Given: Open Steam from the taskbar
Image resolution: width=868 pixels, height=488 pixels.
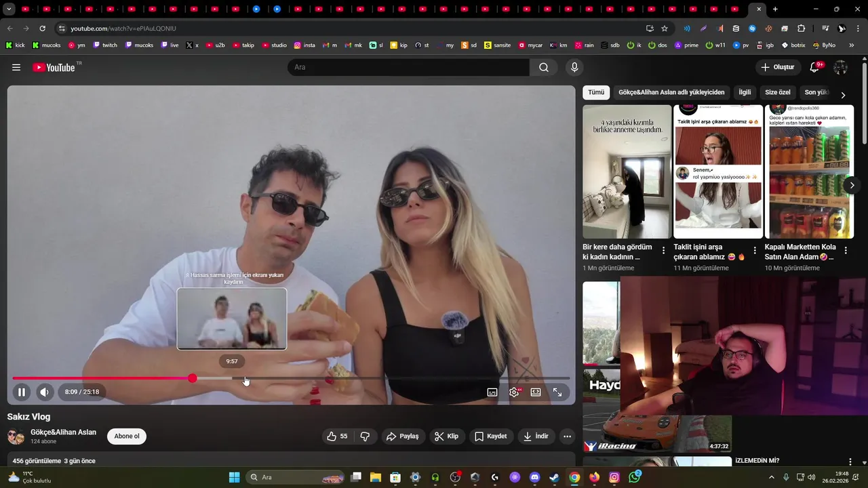Looking at the screenshot, I should pos(554,477).
